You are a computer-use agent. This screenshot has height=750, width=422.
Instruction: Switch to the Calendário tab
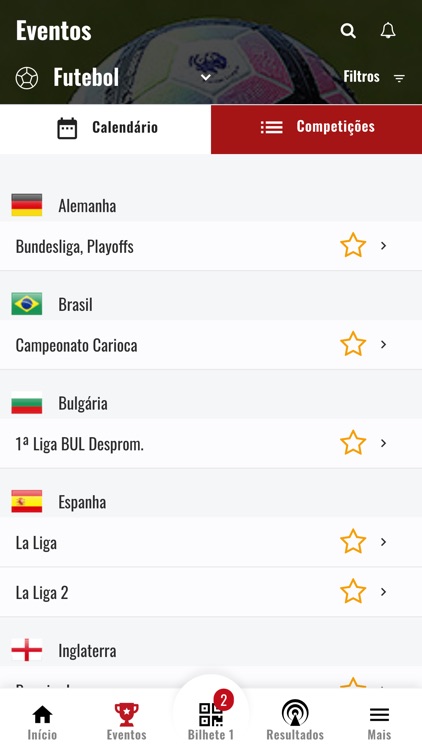click(x=105, y=128)
